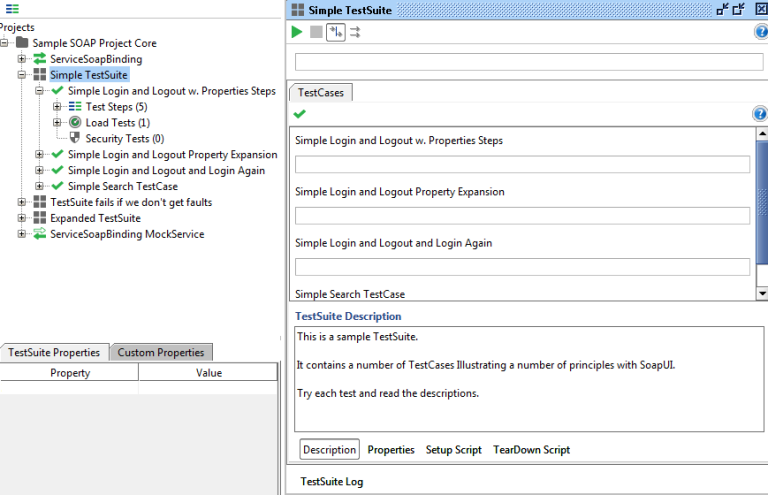Click the gray stop TestSuite button

(316, 33)
